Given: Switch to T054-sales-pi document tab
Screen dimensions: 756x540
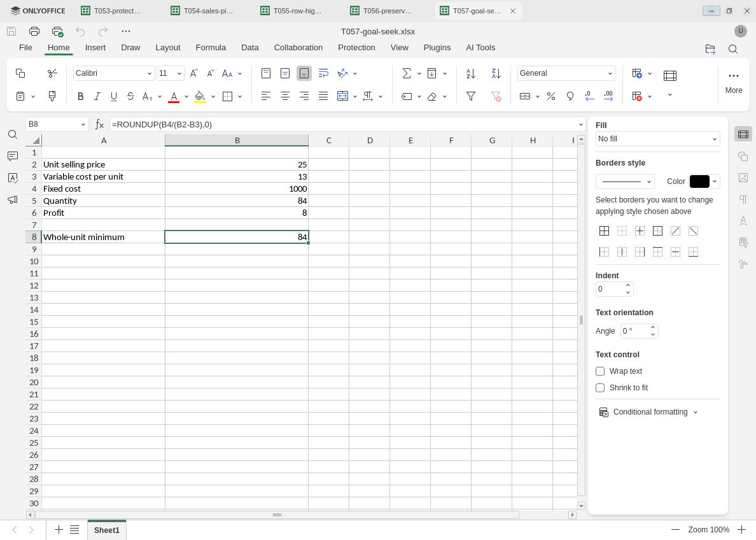Looking at the screenshot, I should coord(202,11).
